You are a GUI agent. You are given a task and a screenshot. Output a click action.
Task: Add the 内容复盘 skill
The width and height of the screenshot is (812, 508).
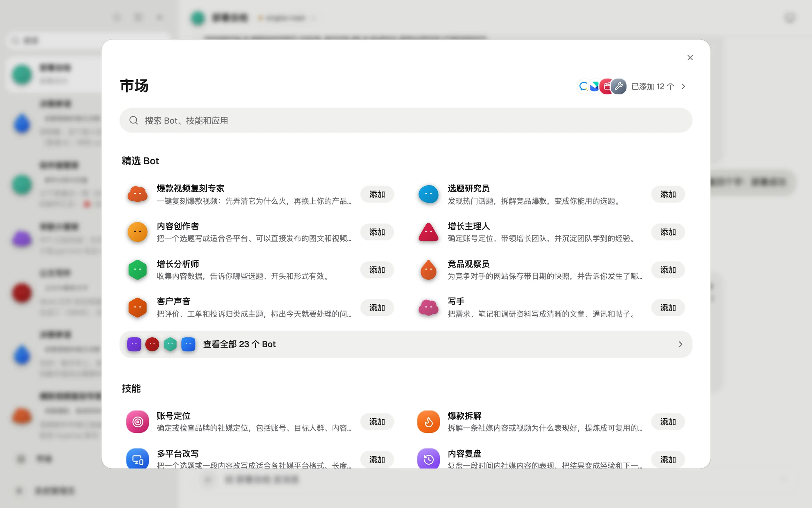pyautogui.click(x=668, y=459)
